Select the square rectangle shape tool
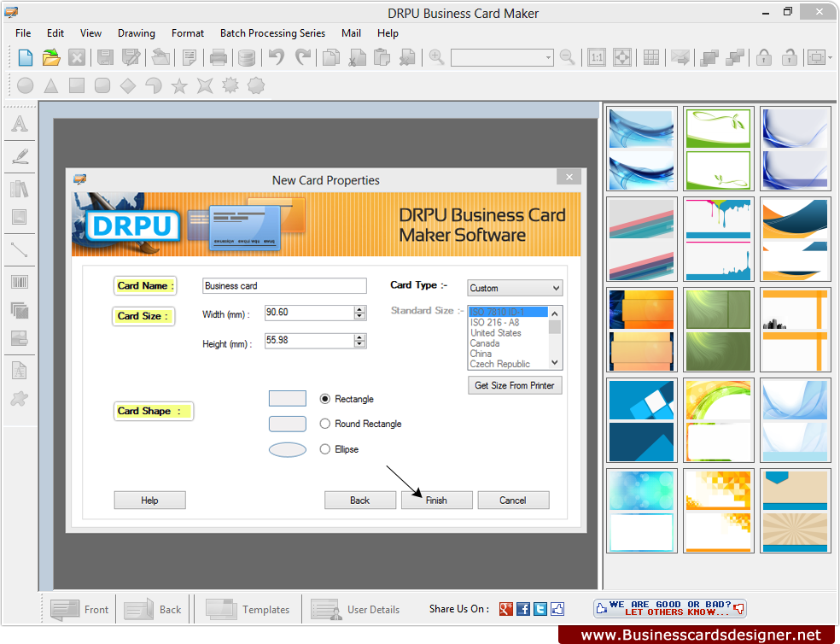This screenshot has width=840, height=644. pyautogui.click(x=77, y=85)
